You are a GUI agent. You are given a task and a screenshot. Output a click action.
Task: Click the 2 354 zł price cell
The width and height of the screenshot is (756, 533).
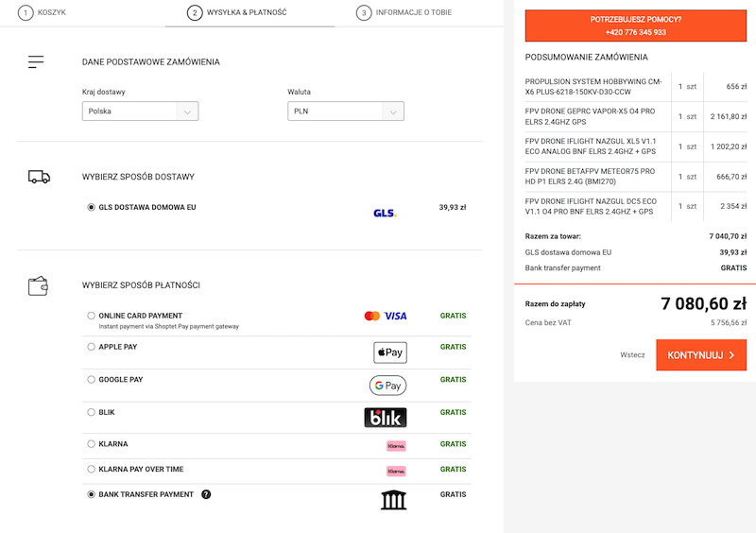point(733,206)
